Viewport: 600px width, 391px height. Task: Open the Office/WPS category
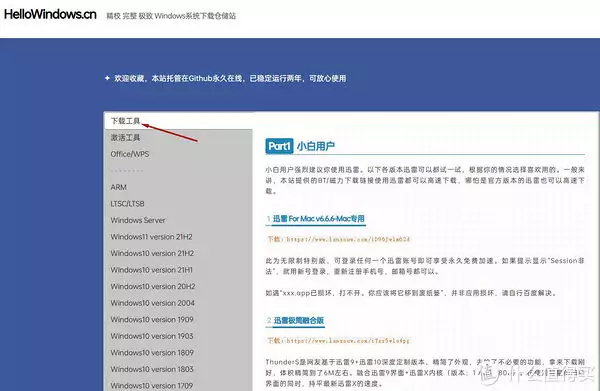130,154
